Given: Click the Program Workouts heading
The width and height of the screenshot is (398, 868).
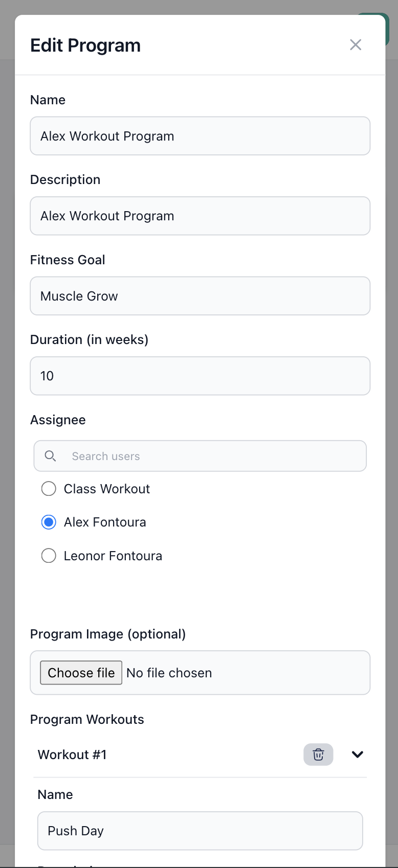Looking at the screenshot, I should [87, 719].
